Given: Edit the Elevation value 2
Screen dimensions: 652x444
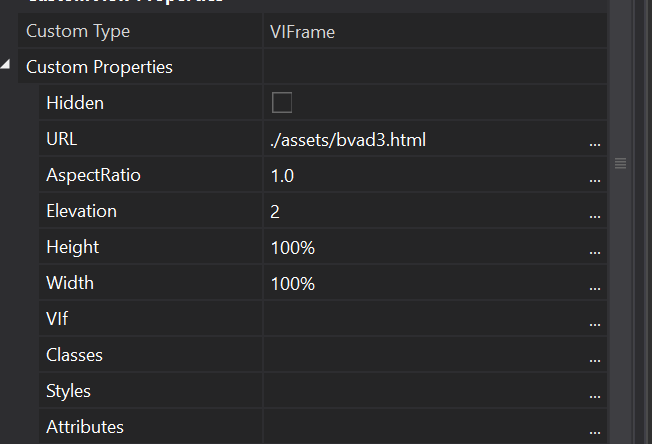Looking at the screenshot, I should (x=275, y=211).
